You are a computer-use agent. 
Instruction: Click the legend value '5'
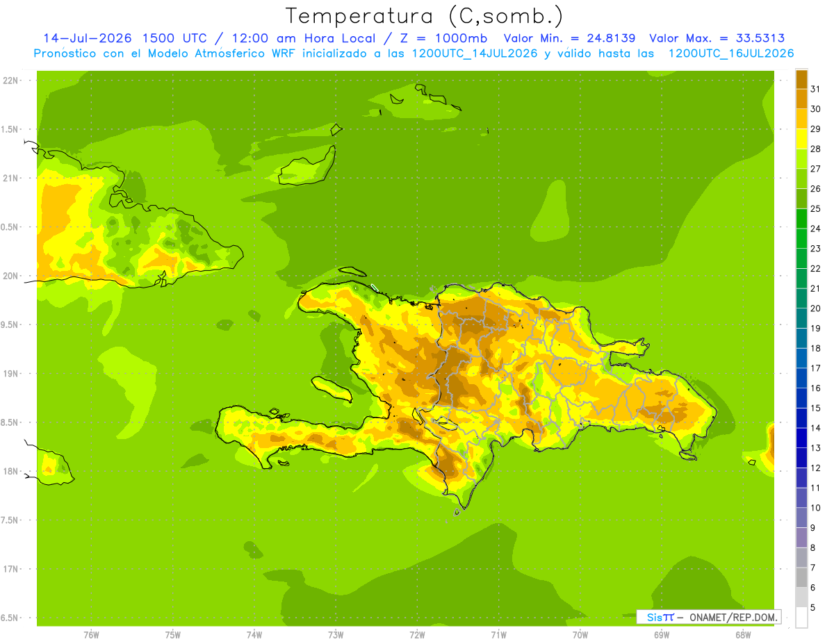813,607
